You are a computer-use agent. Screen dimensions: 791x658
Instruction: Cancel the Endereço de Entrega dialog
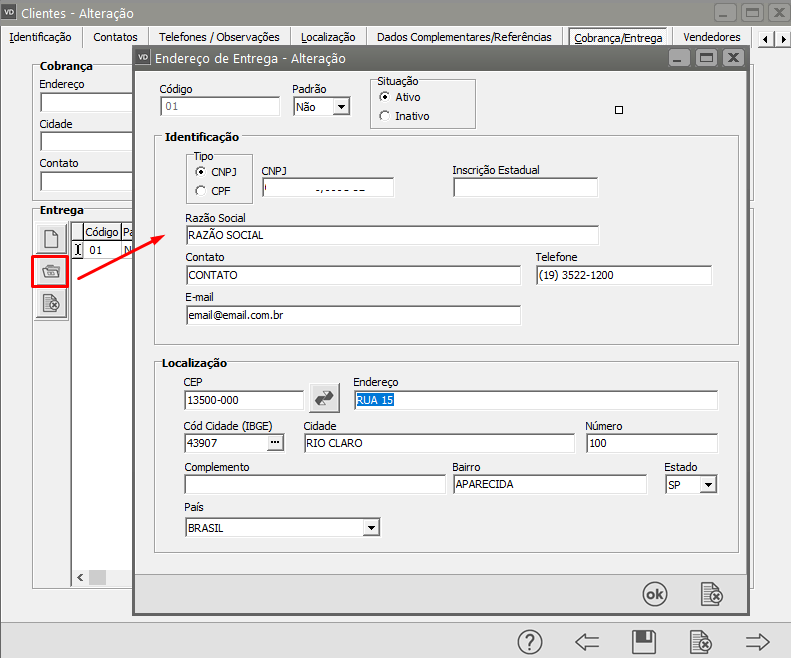(711, 594)
